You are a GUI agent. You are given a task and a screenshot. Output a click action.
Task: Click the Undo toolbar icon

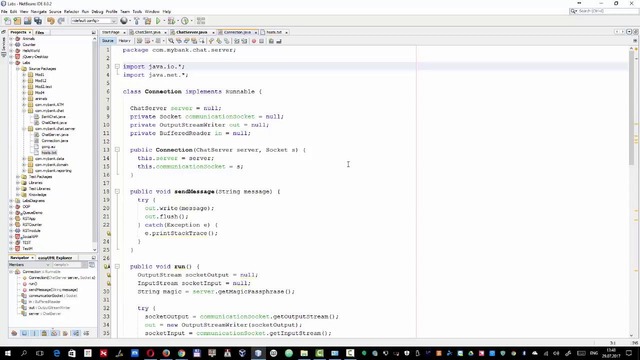pyautogui.click(x=51, y=21)
